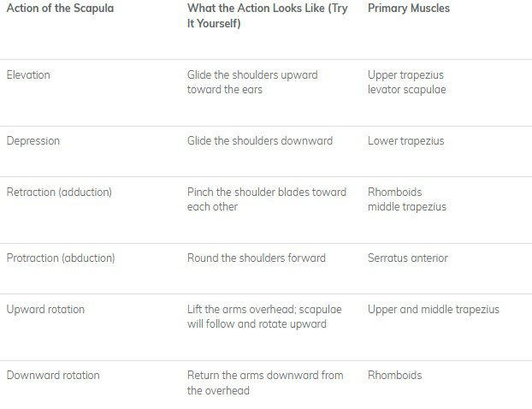Click "Return the arms downward from the overhead"

[265, 382]
